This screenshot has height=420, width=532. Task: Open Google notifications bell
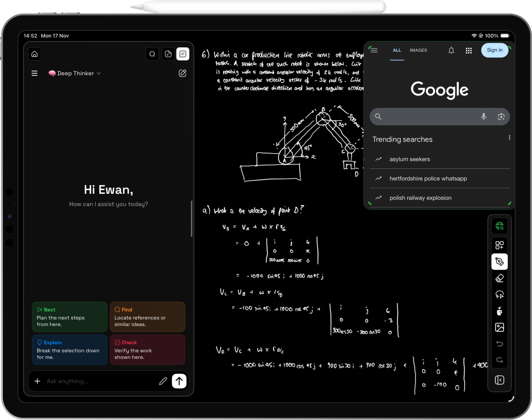tap(451, 51)
